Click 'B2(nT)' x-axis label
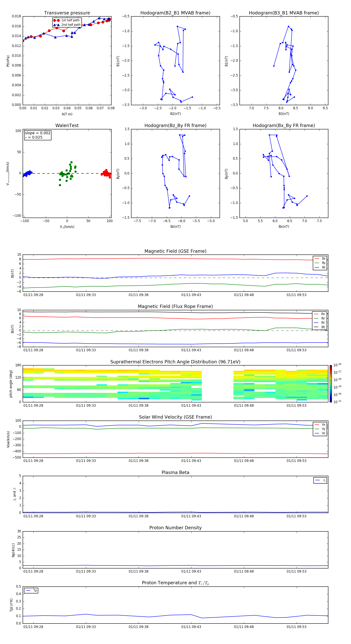The image size is (351, 644). (x=175, y=114)
